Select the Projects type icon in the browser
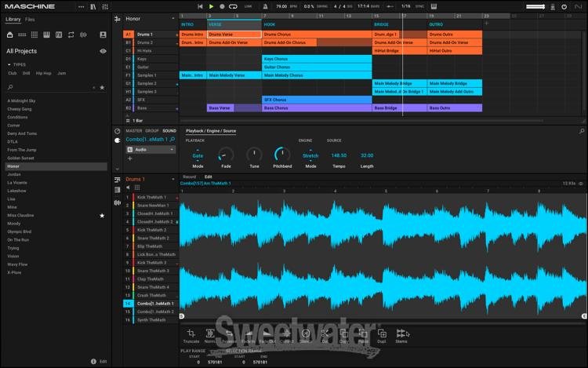 (10, 35)
